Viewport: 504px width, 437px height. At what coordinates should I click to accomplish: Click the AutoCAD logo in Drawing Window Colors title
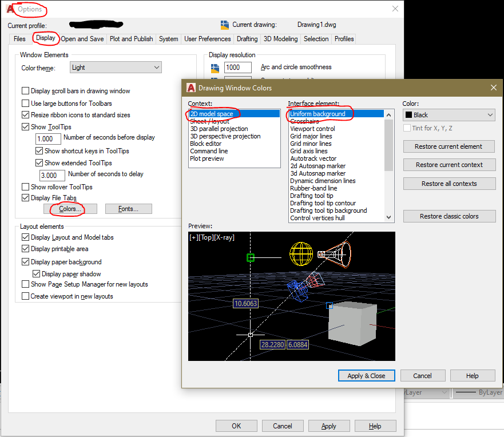[191, 88]
